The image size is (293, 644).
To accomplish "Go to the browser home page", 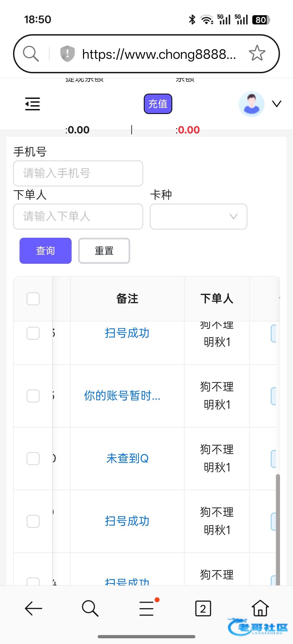I will (x=260, y=608).
